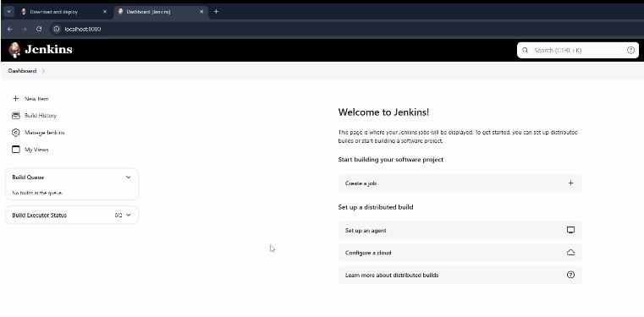Go to Dashboard breadcrumb

pyautogui.click(x=22, y=71)
